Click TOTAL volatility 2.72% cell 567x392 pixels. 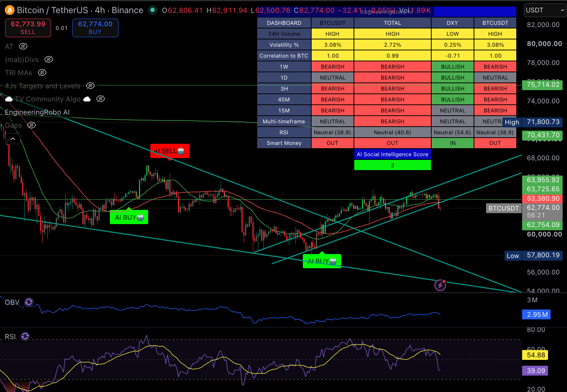[x=393, y=45]
